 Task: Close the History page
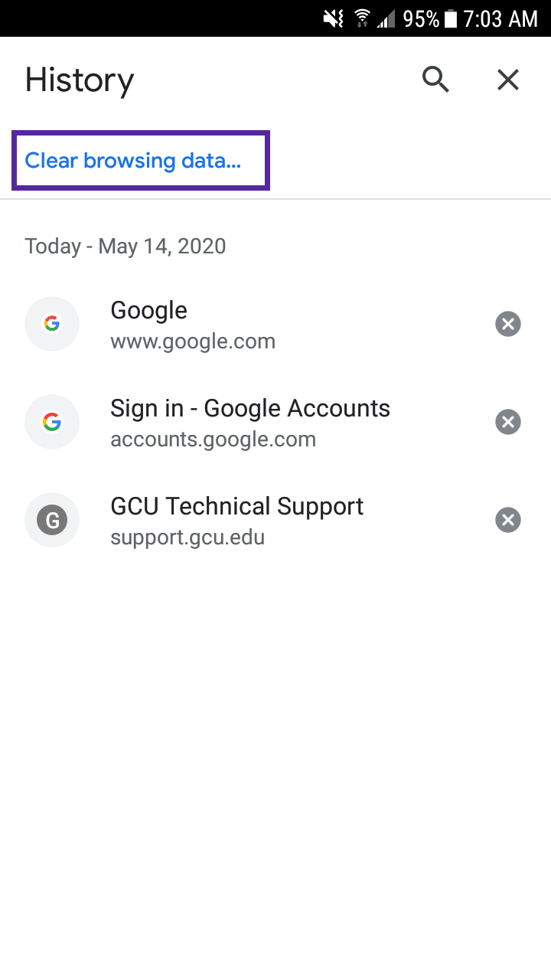coord(508,80)
